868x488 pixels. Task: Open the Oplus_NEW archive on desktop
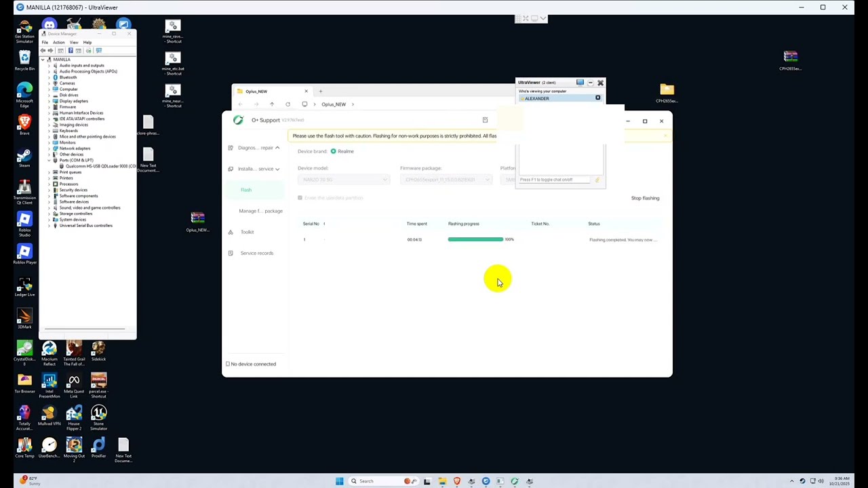coord(197,222)
